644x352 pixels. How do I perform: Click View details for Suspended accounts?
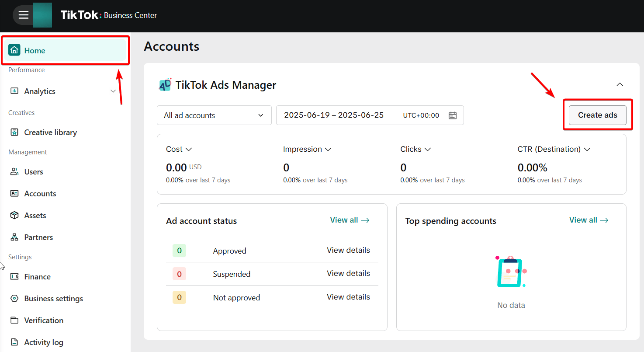pyautogui.click(x=348, y=273)
